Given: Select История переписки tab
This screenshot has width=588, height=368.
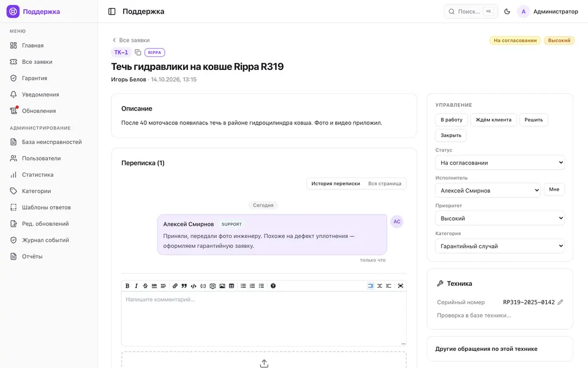Looking at the screenshot, I should [336, 183].
